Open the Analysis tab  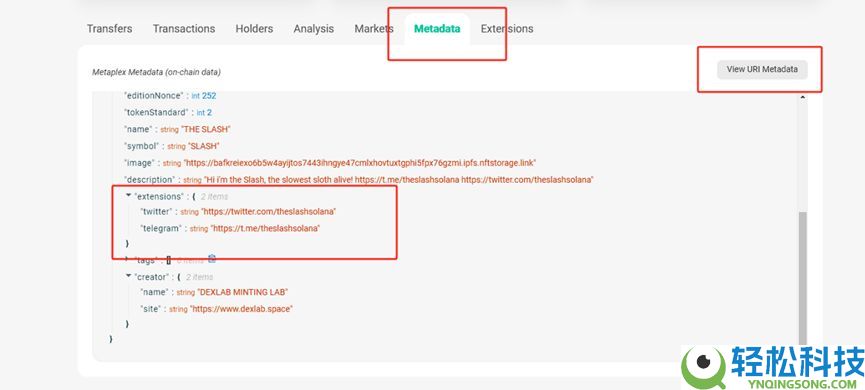313,29
